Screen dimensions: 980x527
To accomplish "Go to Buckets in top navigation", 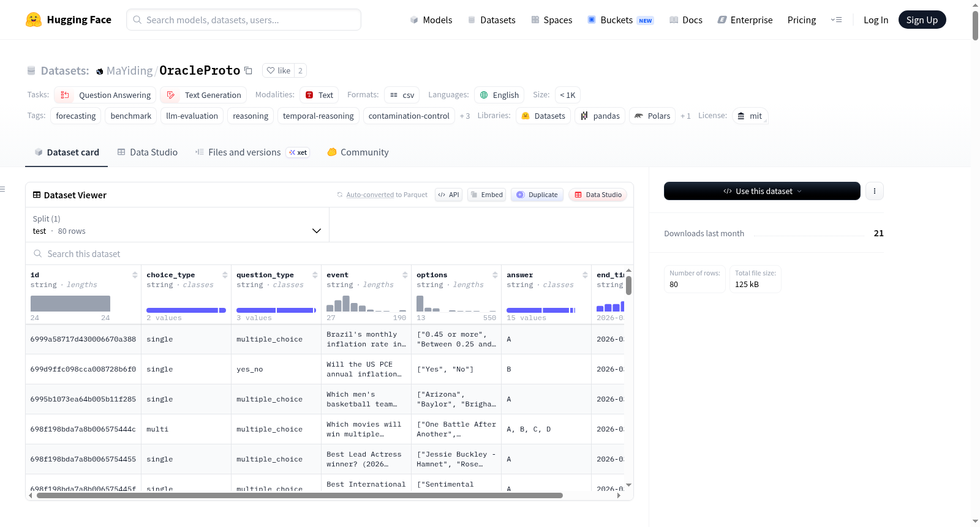I will 620,20.
